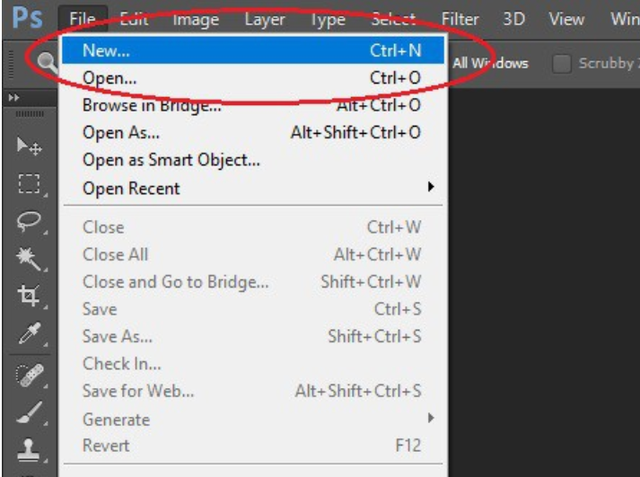Select the Crop tool

[29, 295]
